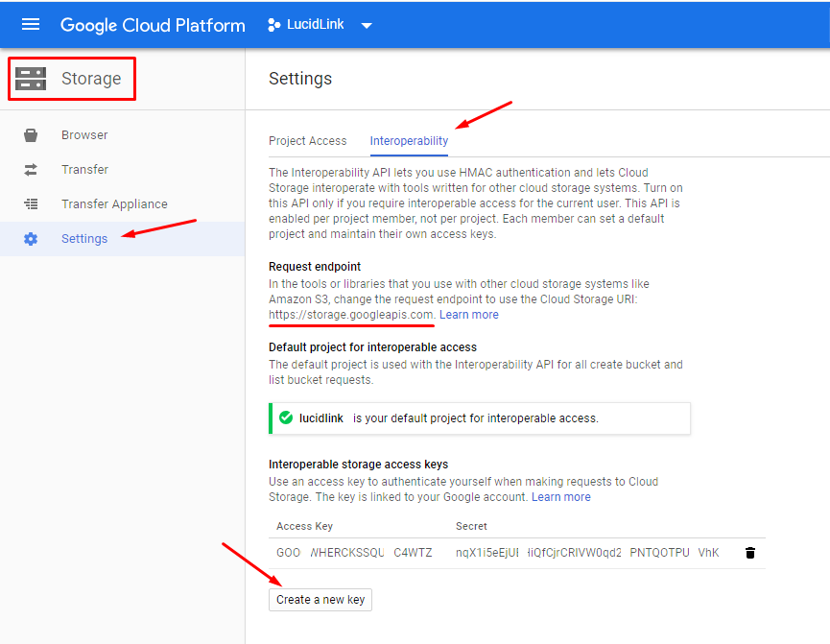Click Create a new key button
Viewport: 830px width, 644px height.
(x=320, y=600)
